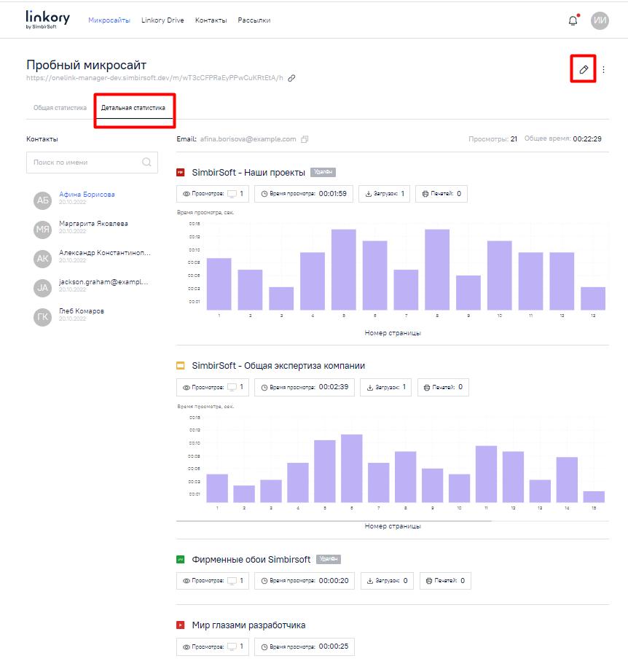Click the horizontal scrollbar under second chart
The width and height of the screenshot is (628, 672).
tap(334, 521)
